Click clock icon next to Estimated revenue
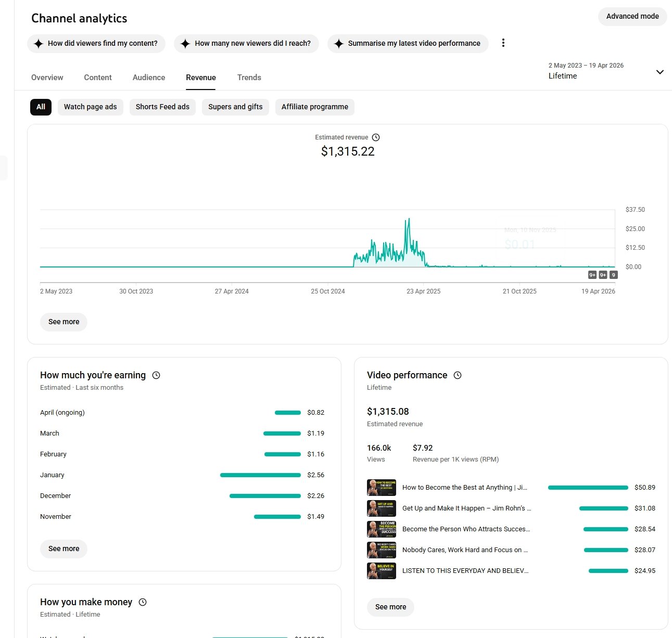This screenshot has width=672, height=638. click(376, 137)
